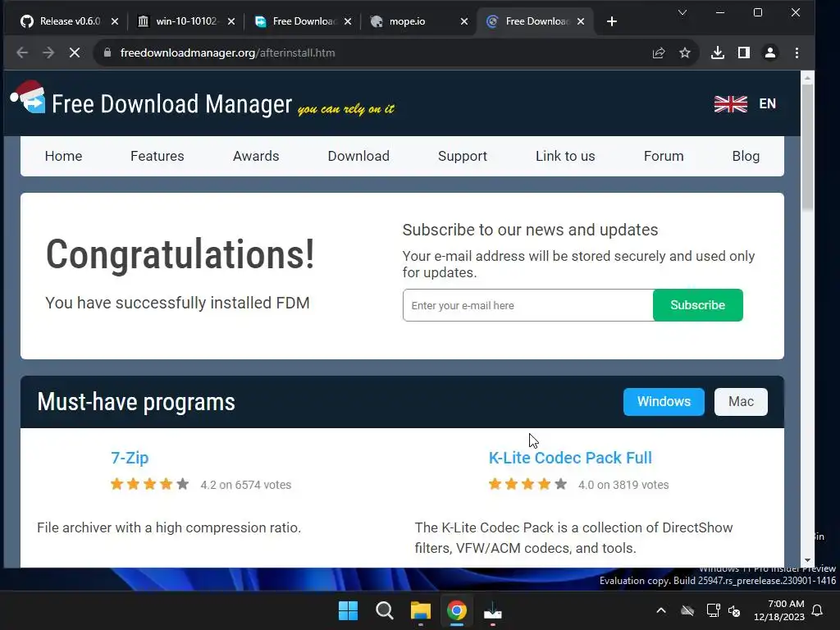Open the Chrome three-dot menu
Screen dimensions: 840x630
click(797, 52)
